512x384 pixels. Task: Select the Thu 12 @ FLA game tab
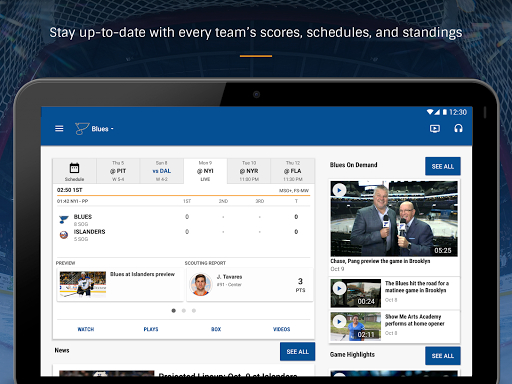(293, 171)
